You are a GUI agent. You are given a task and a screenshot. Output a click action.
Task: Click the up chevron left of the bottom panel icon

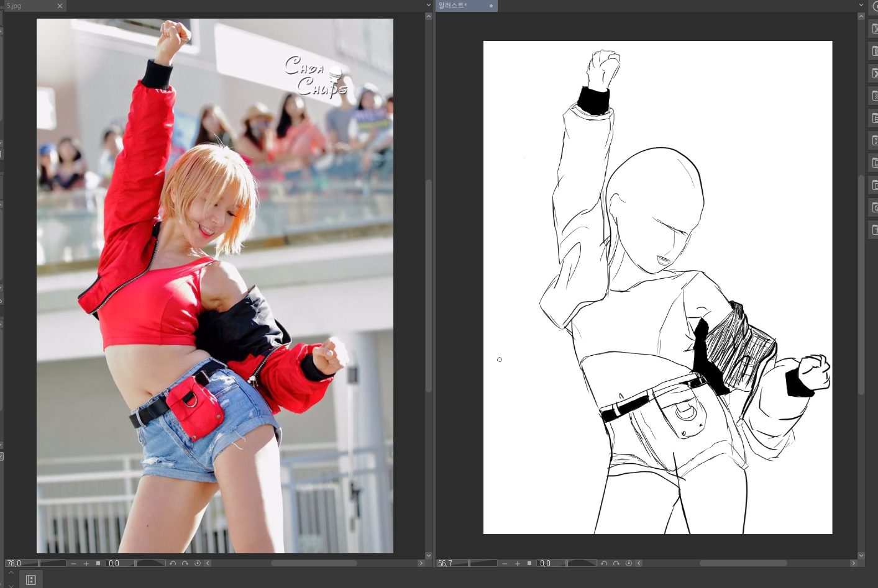11,573
